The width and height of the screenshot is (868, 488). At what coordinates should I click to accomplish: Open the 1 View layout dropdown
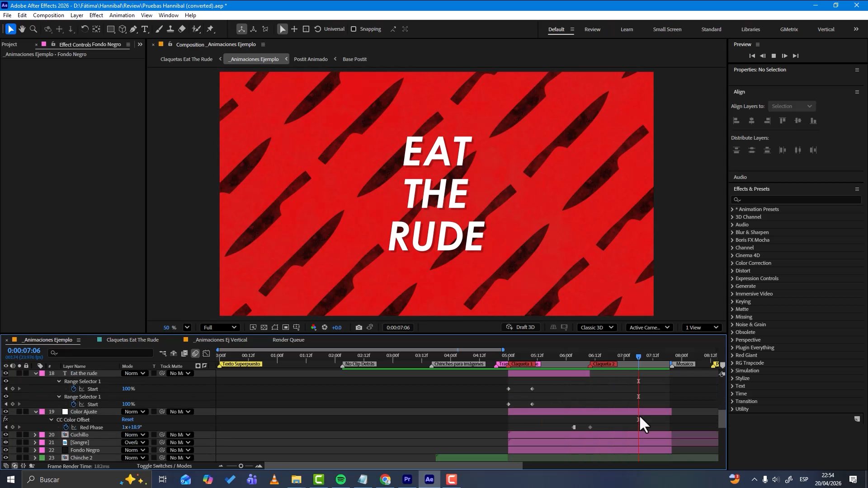click(702, 328)
